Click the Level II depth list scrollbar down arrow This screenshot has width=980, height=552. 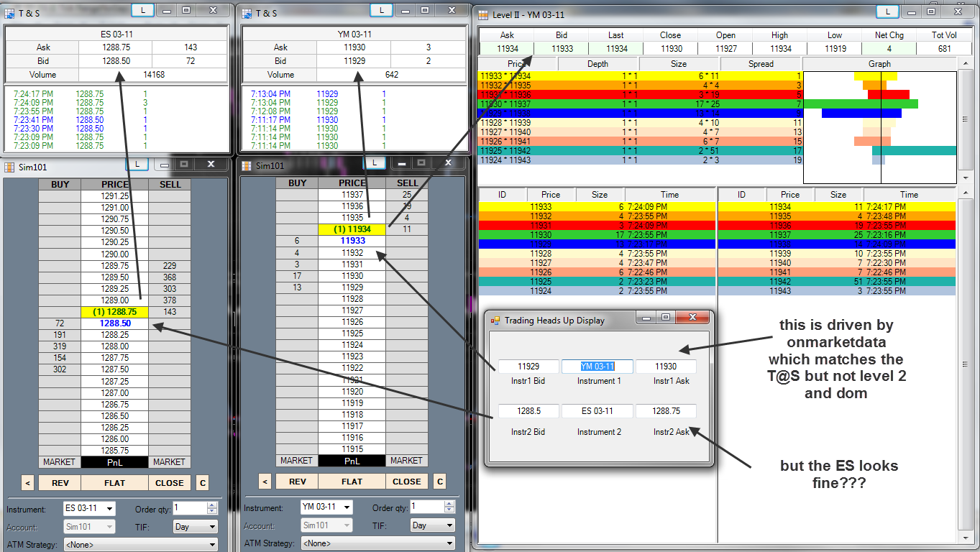click(964, 178)
